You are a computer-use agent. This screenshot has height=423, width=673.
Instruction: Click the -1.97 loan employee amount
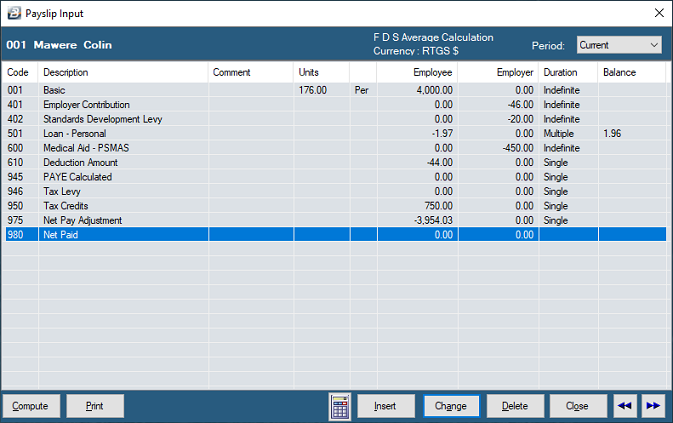[x=442, y=133]
